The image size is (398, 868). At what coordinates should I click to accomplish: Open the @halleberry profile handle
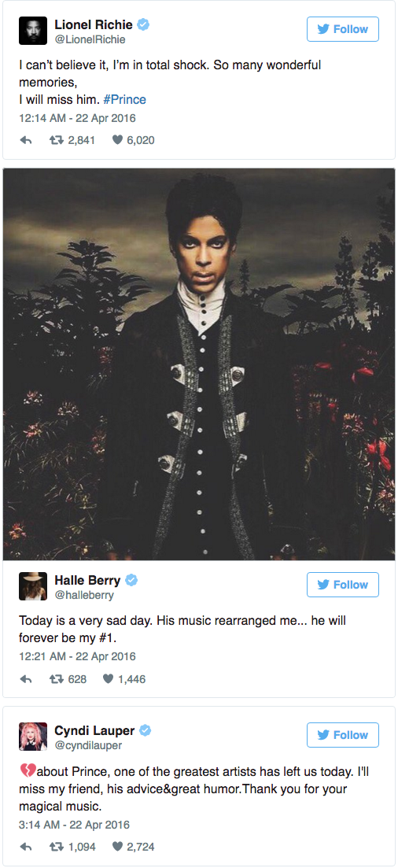pos(83,596)
